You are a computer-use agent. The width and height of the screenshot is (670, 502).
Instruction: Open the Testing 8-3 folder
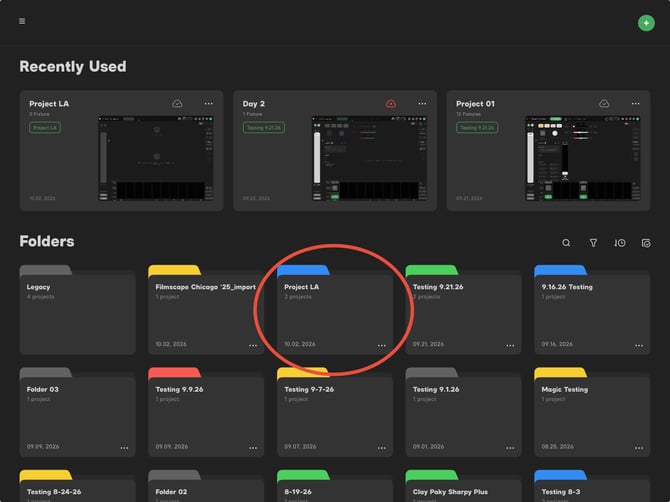click(x=592, y=486)
